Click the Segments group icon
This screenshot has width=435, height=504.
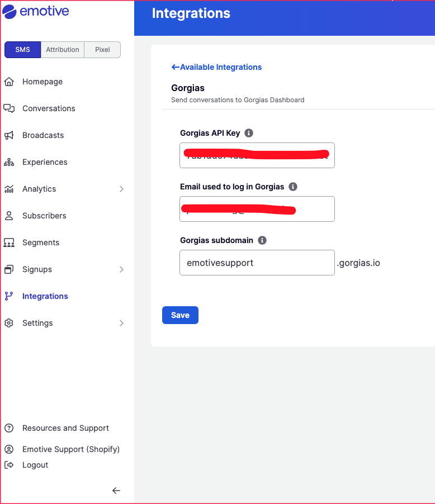coord(9,243)
